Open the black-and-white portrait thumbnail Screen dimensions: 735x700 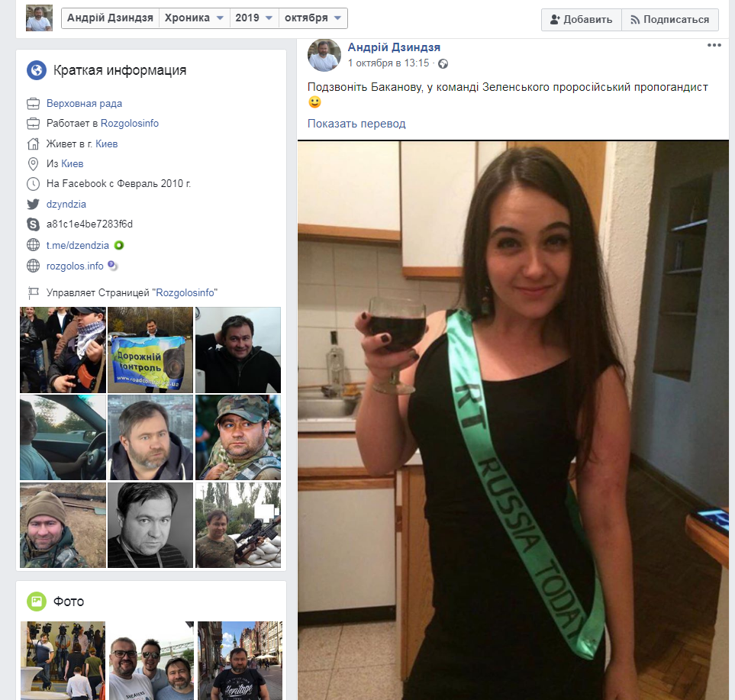(x=150, y=525)
